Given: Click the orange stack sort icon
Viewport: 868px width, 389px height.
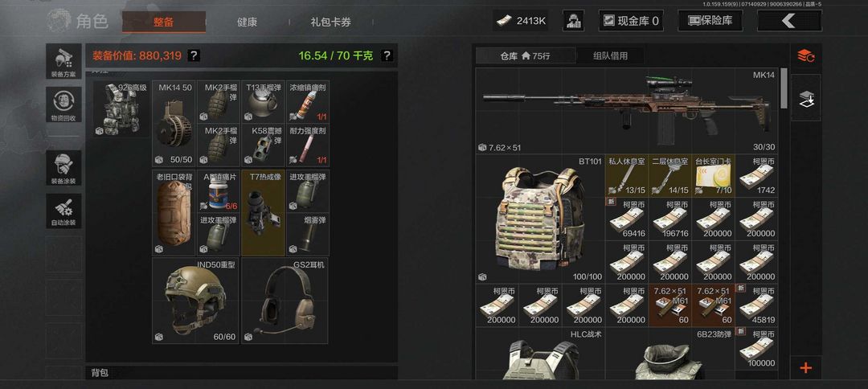Looking at the screenshot, I should pos(805,55).
